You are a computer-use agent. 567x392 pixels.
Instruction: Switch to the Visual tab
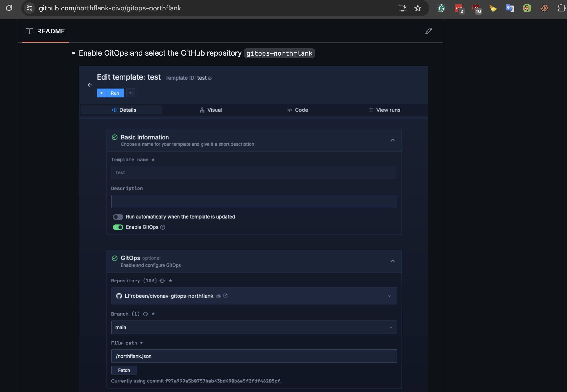coord(211,110)
